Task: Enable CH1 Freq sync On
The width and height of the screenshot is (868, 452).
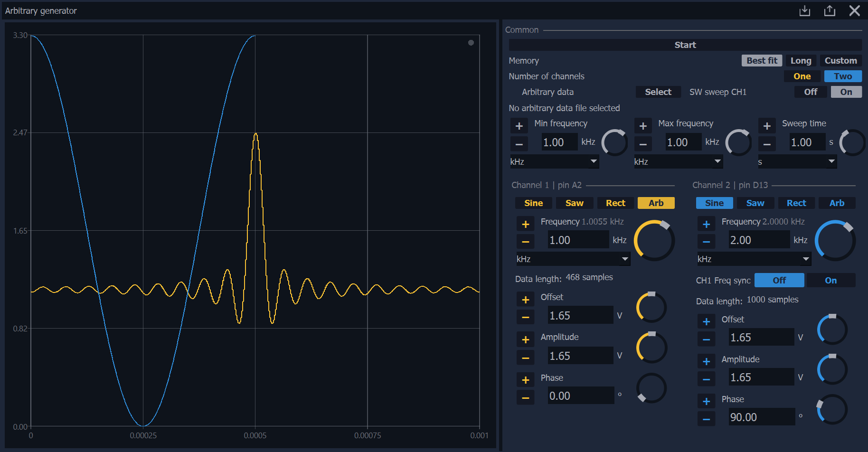Action: [830, 281]
